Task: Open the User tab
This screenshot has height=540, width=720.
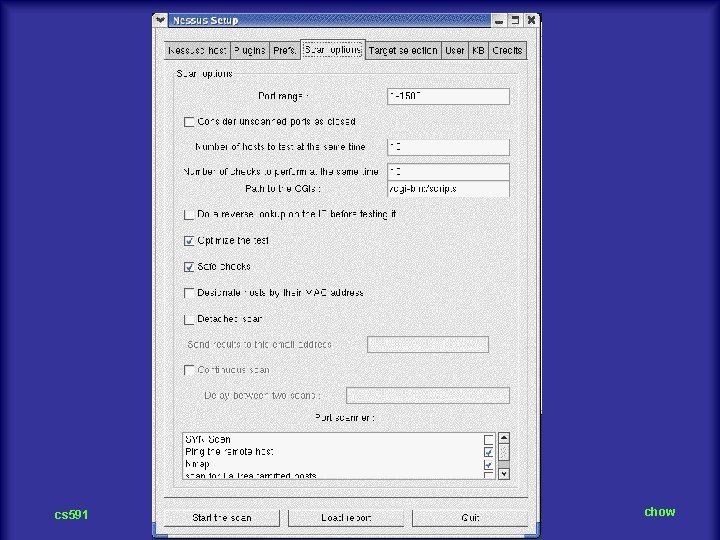Action: tap(455, 51)
